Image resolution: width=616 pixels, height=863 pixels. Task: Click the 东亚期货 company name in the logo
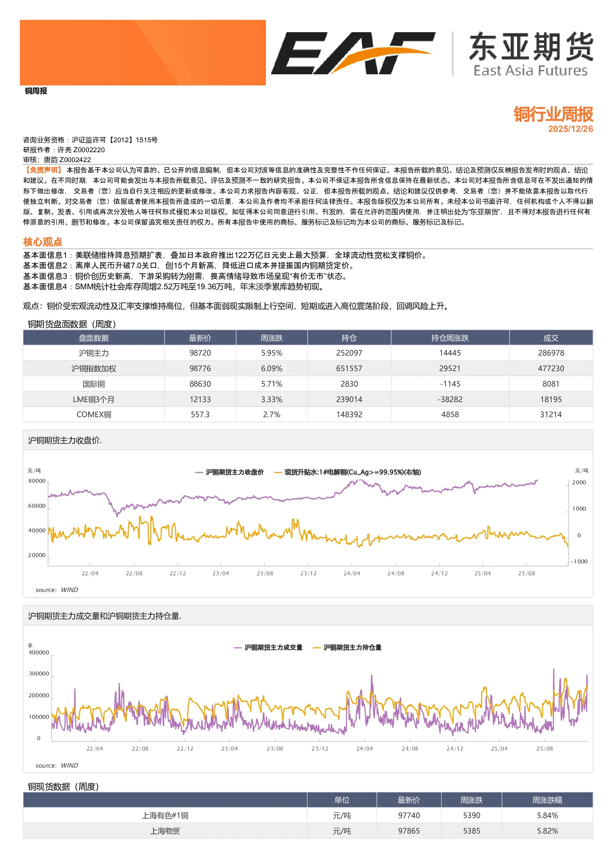click(531, 47)
